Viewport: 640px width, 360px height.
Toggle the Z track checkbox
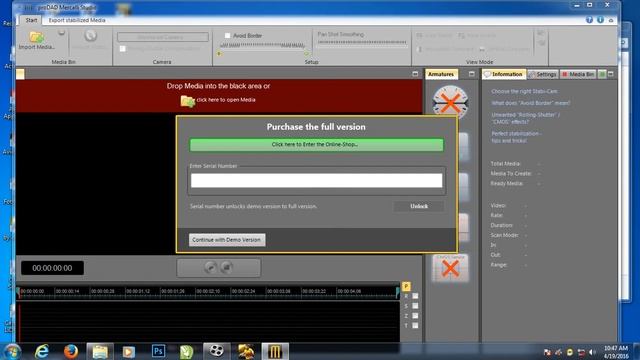coord(415,316)
